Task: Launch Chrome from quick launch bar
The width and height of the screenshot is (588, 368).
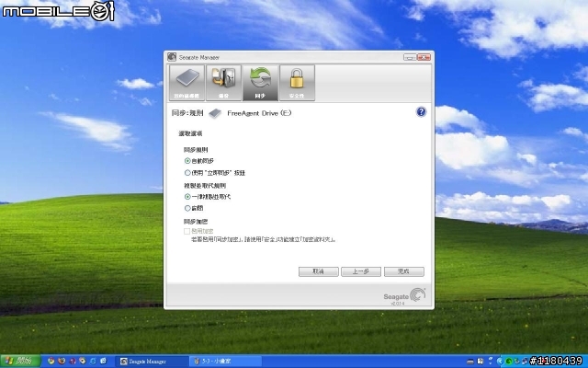Action: point(51,362)
